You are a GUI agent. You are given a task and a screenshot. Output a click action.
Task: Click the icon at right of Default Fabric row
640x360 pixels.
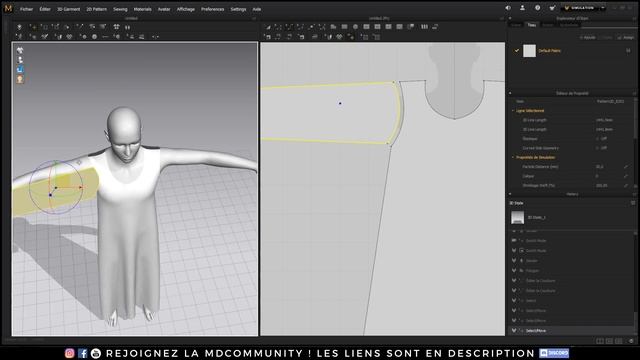pos(628,51)
